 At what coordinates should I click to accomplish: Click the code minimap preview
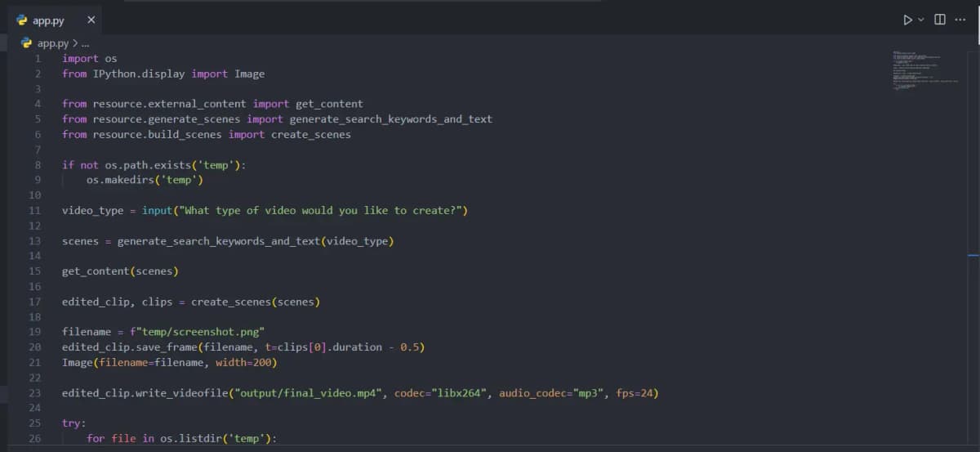[x=927, y=71]
